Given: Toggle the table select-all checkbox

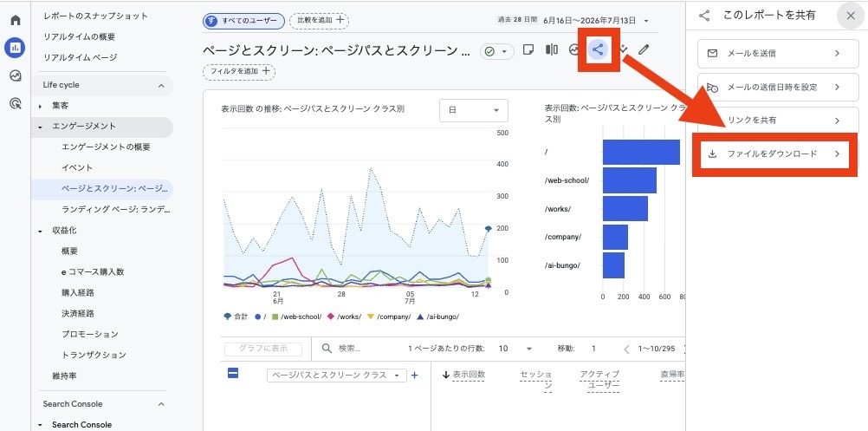Looking at the screenshot, I should [233, 374].
